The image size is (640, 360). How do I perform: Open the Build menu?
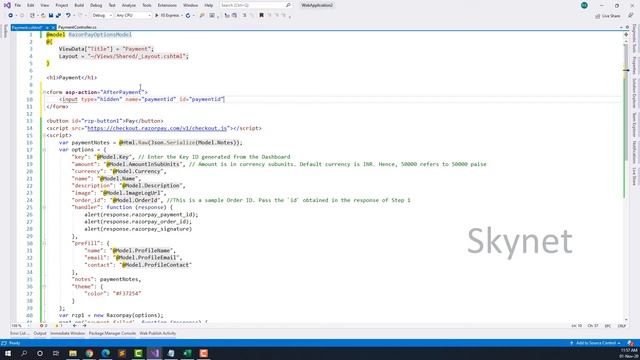79,5
